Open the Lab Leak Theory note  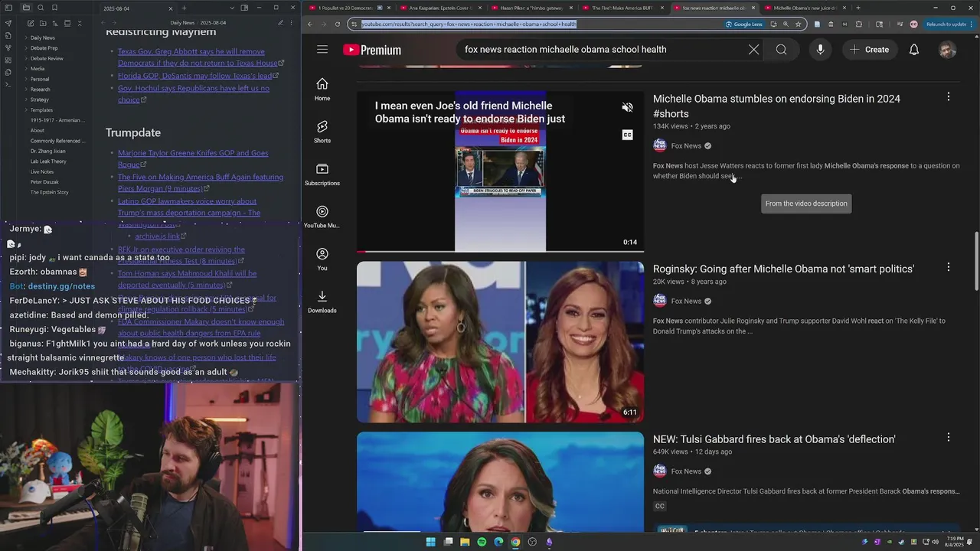click(x=48, y=161)
